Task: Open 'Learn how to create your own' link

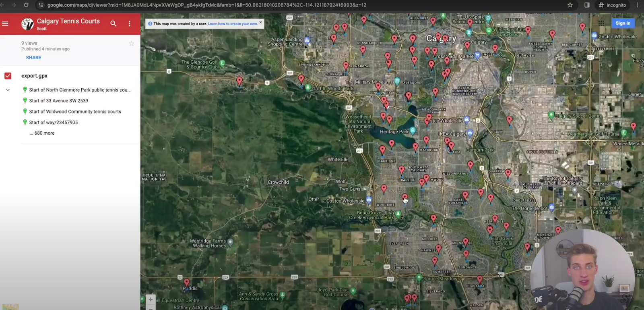Action: (x=233, y=24)
